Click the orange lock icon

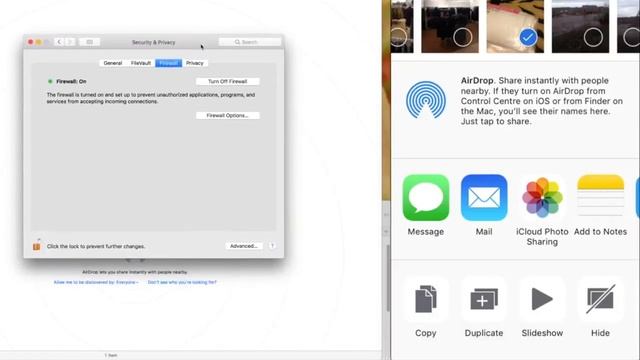tap(36, 246)
